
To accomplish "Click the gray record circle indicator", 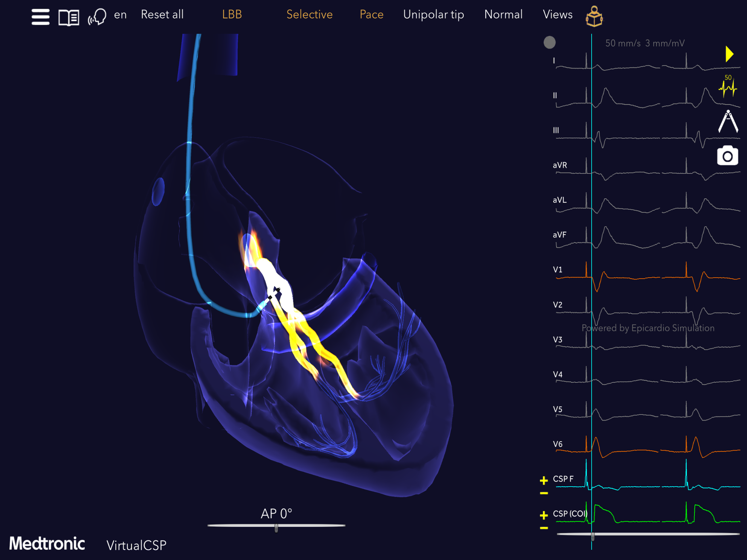I will tap(549, 43).
